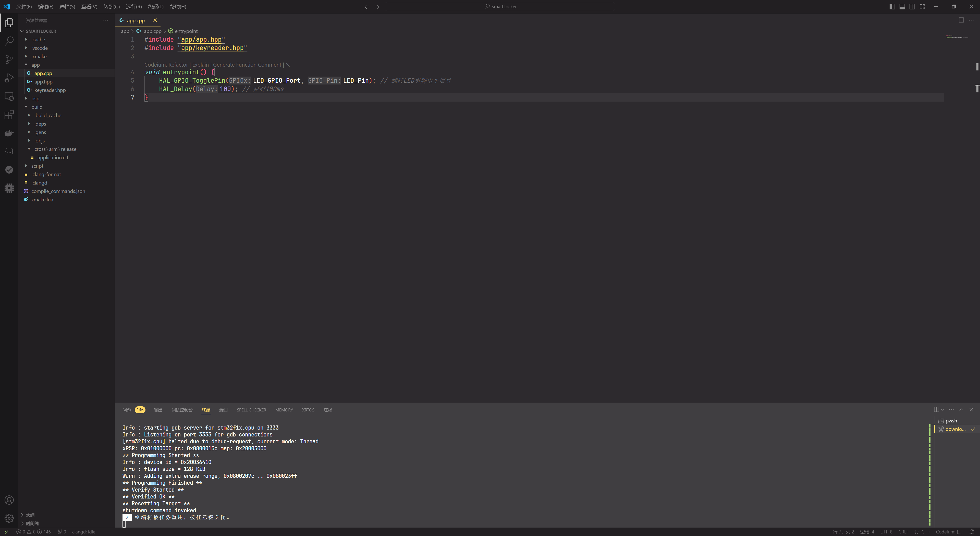Viewport: 980px width, 536px height.
Task: Collapse the app folder
Action: pos(35,65)
